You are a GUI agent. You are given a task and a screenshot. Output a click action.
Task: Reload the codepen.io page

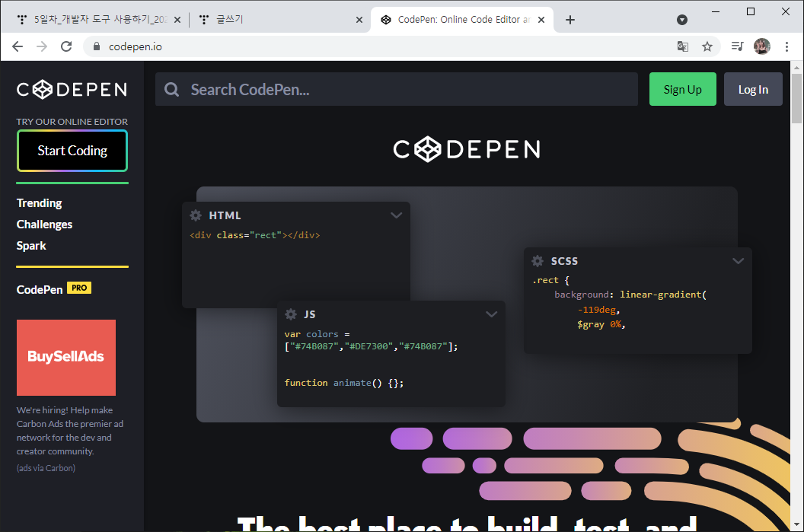pyautogui.click(x=66, y=46)
